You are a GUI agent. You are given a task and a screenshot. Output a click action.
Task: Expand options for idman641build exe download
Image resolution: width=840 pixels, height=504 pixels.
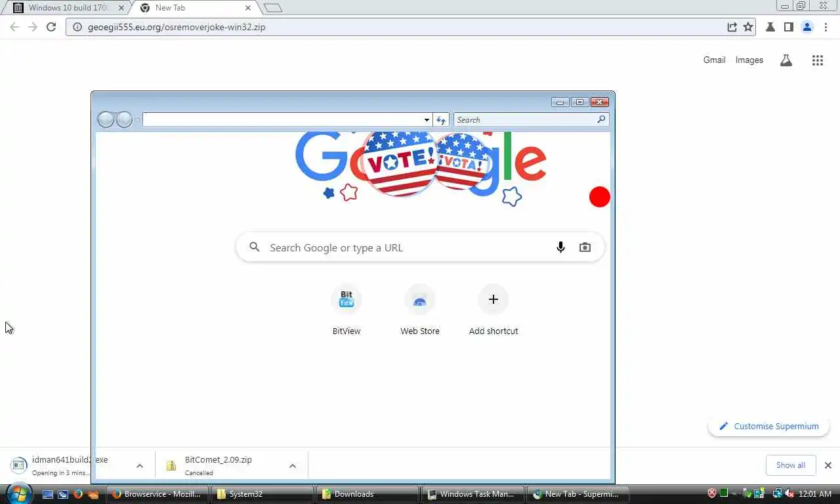[x=140, y=466]
